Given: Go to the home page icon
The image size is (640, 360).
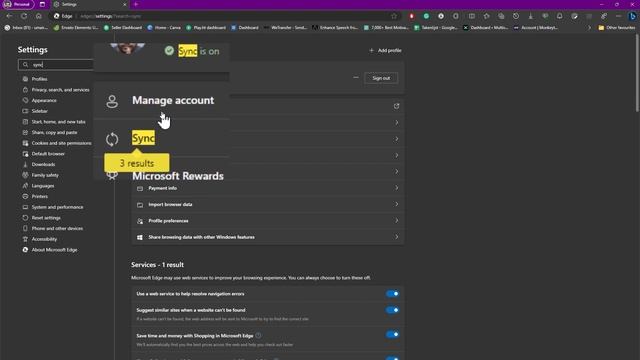Looking at the screenshot, I should click(x=39, y=16).
